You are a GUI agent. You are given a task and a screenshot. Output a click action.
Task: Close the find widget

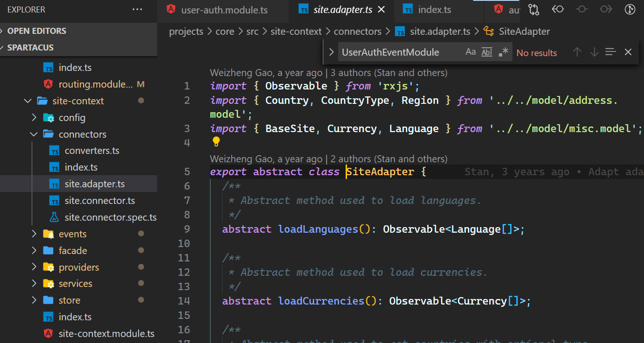pos(628,52)
